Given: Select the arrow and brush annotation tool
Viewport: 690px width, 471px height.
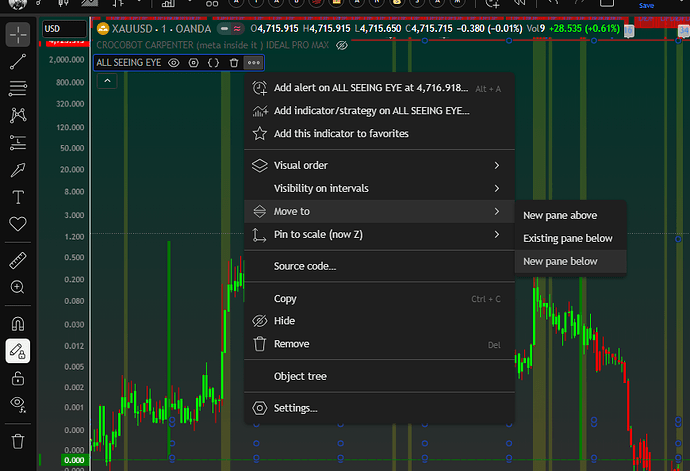Looking at the screenshot, I should point(18,170).
